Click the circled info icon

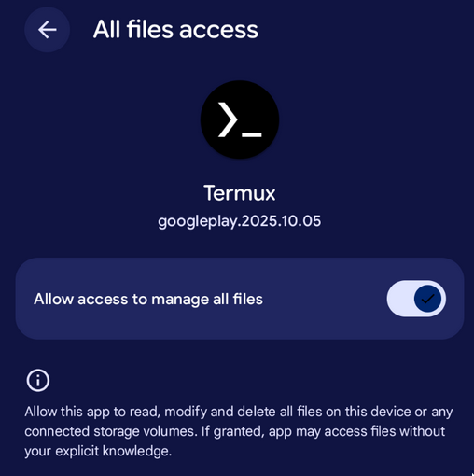point(38,380)
